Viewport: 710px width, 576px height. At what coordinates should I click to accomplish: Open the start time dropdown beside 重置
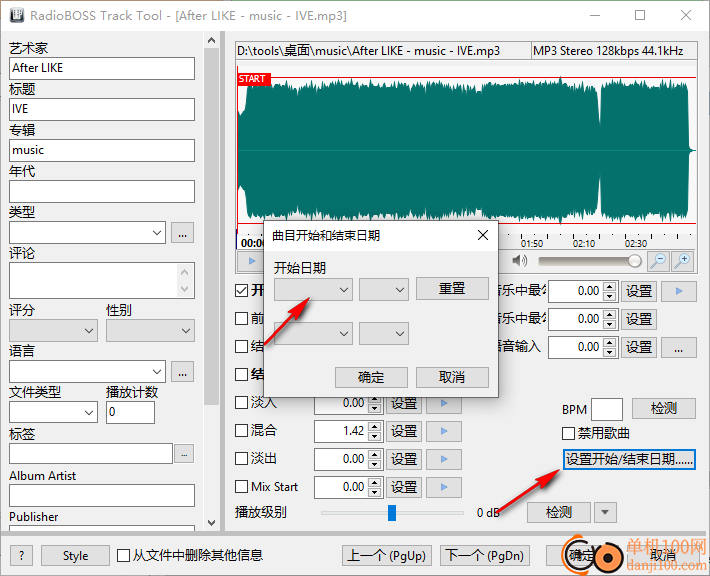(x=384, y=290)
